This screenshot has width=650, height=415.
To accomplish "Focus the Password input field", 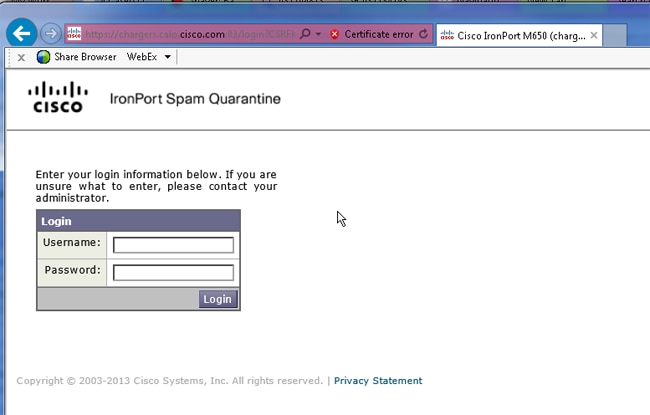I will click(x=173, y=272).
